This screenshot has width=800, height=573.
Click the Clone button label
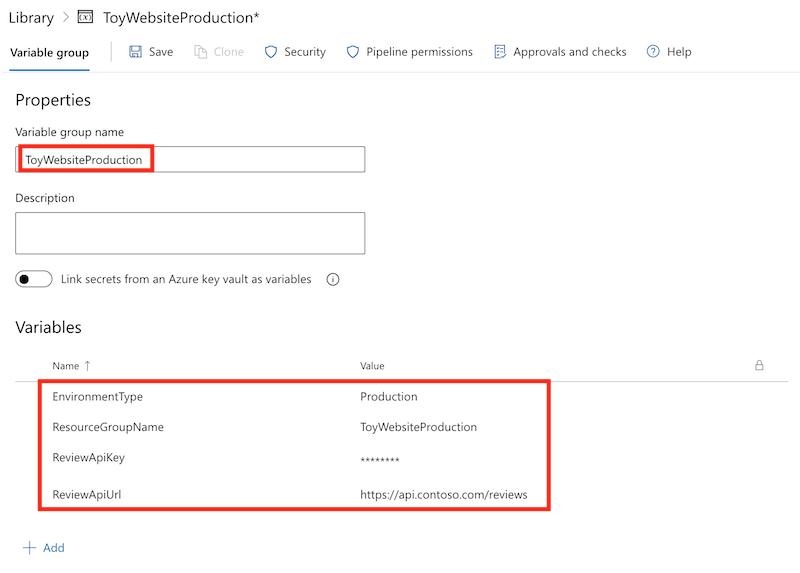tap(229, 52)
